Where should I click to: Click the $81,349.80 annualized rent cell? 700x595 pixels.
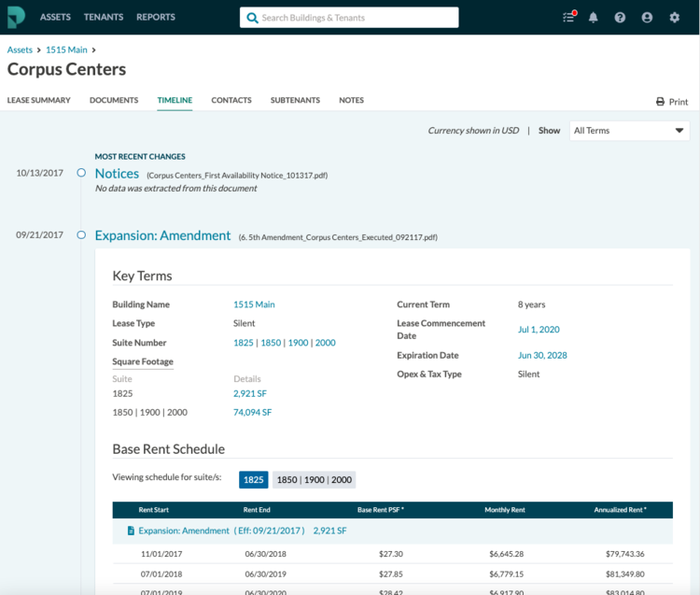(x=625, y=574)
